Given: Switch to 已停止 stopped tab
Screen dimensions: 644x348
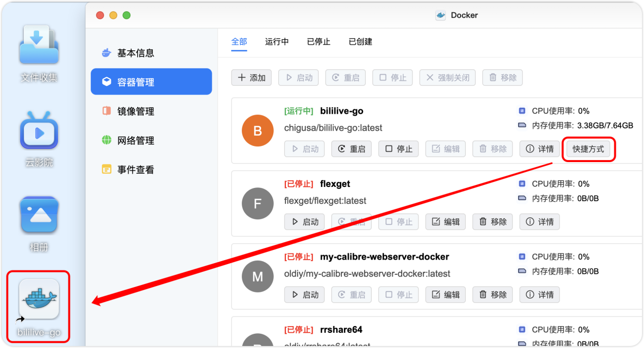Looking at the screenshot, I should [318, 42].
